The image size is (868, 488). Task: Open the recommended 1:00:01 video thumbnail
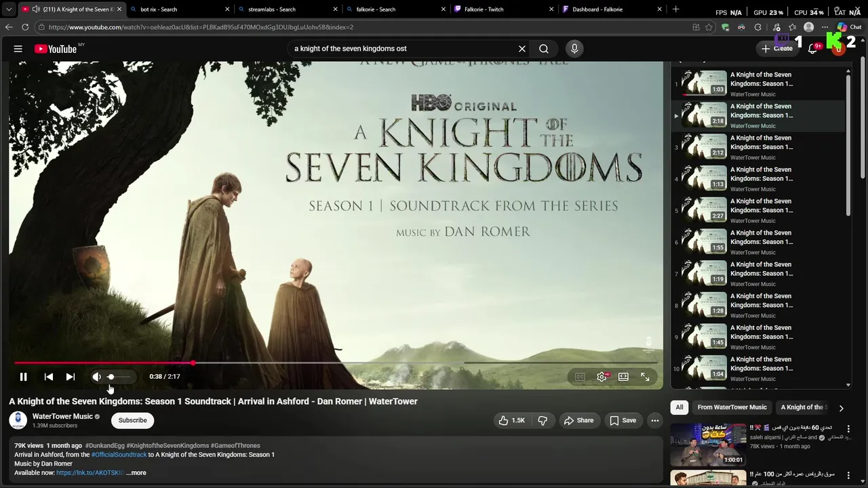[x=708, y=444]
